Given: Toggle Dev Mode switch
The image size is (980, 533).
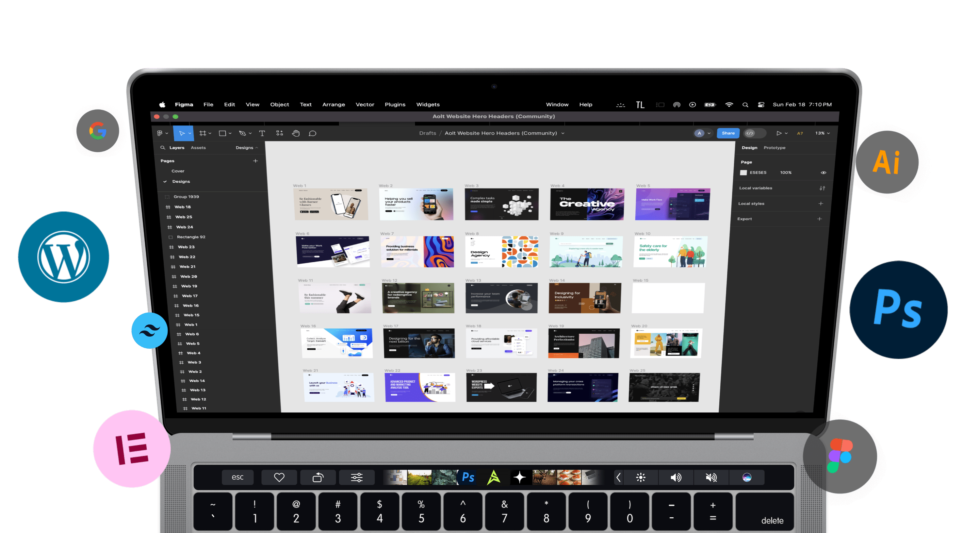Looking at the screenshot, I should click(754, 133).
